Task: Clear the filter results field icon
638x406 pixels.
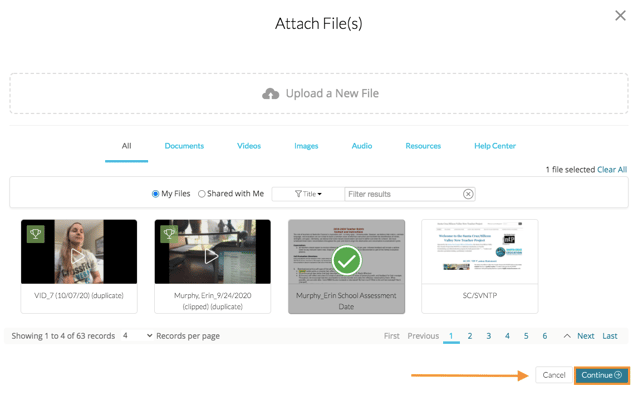Action: [x=468, y=194]
